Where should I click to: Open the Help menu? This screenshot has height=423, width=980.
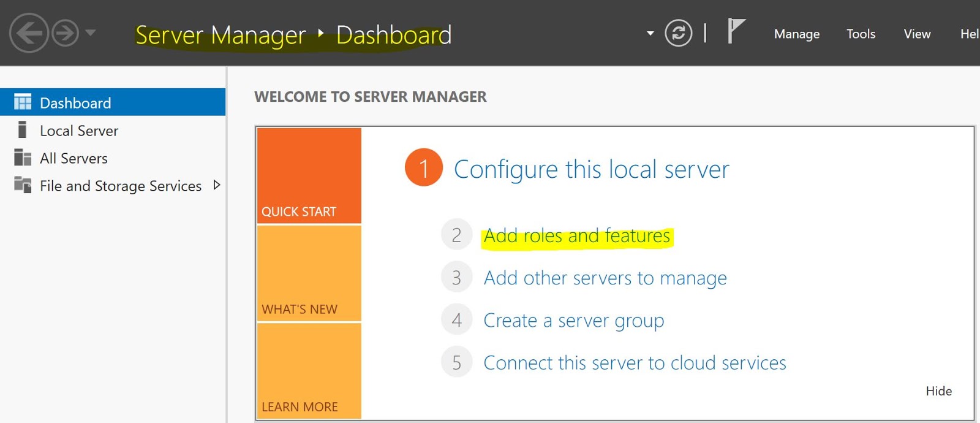(970, 34)
